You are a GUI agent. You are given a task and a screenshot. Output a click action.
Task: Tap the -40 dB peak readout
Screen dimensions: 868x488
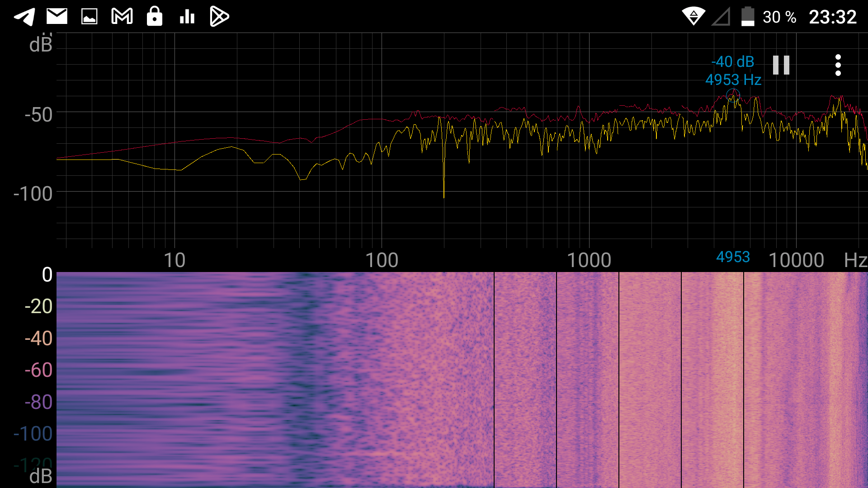[x=733, y=62]
